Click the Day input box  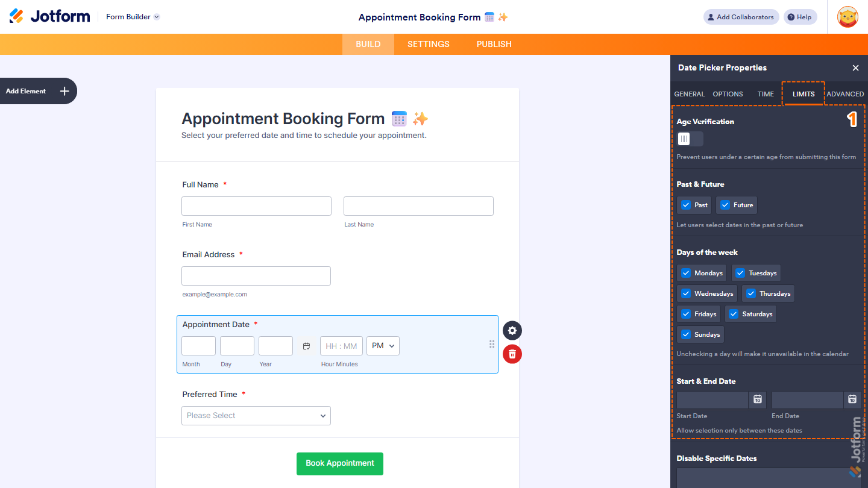point(237,346)
